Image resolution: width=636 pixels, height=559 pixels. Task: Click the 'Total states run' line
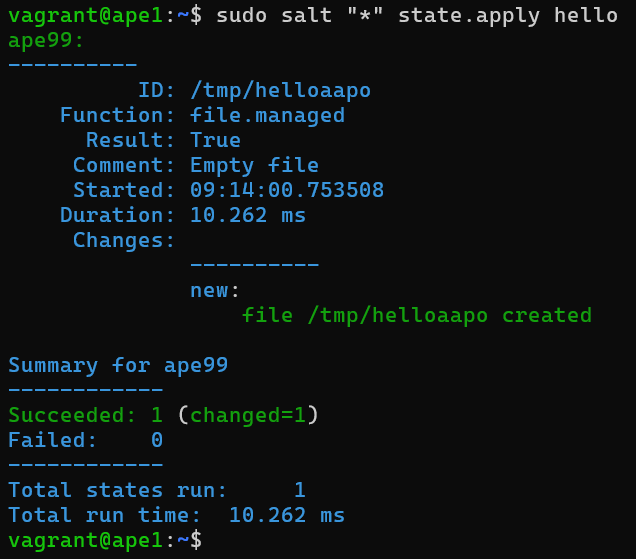click(157, 490)
